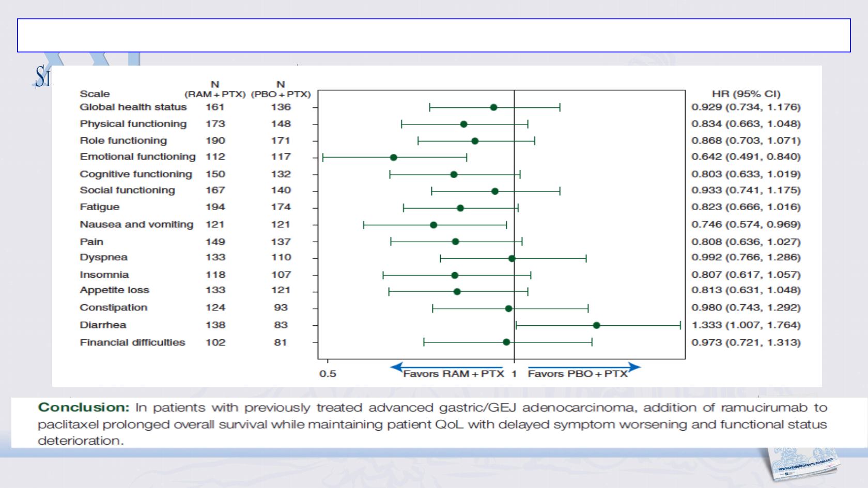The width and height of the screenshot is (868, 488).
Task: Click the '(RAM + PTX)' column header
Action: click(215, 95)
